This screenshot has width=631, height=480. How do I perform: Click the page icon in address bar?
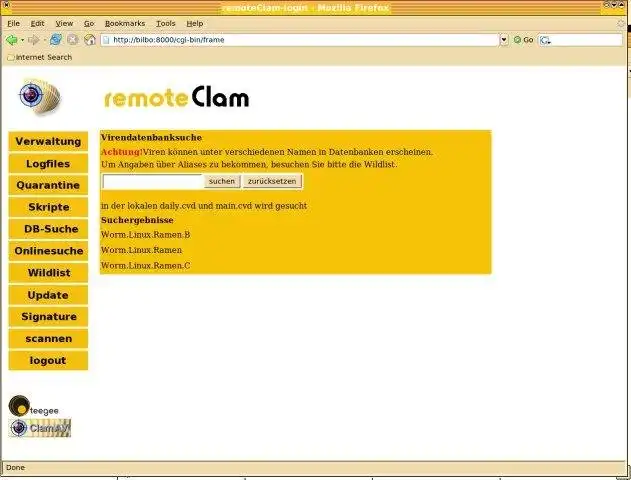[x=106, y=40]
